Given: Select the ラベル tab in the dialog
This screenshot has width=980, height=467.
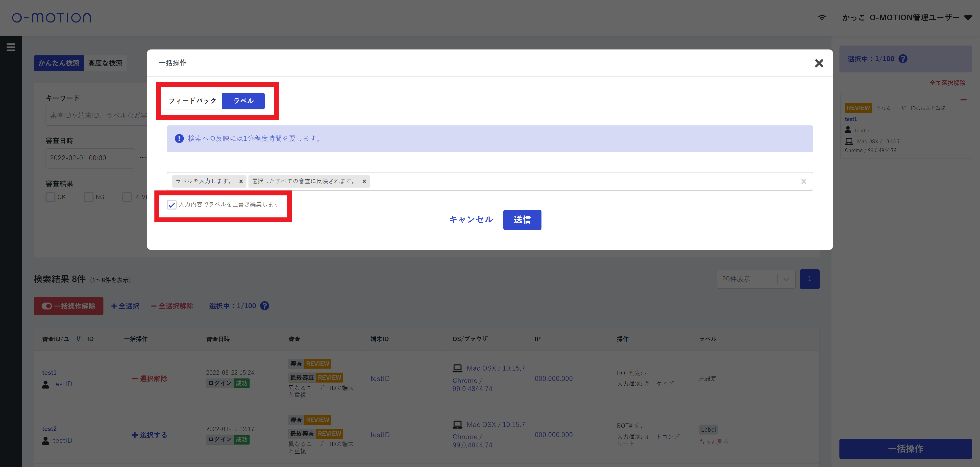Looking at the screenshot, I should [244, 101].
